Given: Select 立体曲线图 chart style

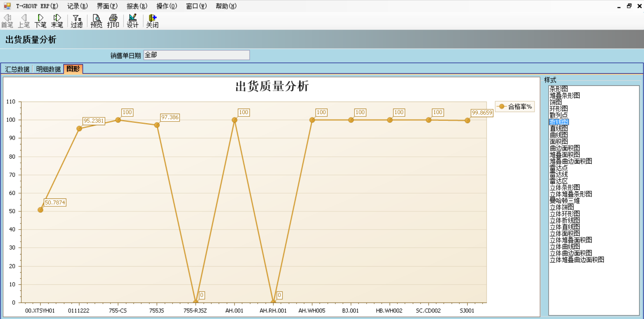Looking at the screenshot, I should pos(565,247).
